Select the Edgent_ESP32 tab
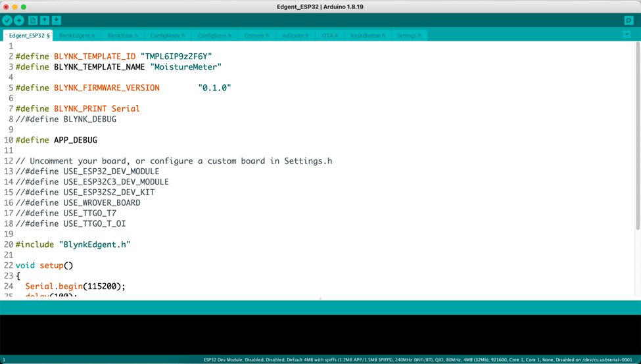The image size is (641, 364). (28, 35)
